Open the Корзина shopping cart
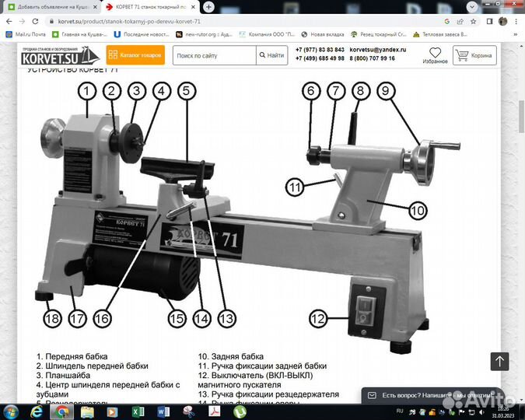Image resolution: width=525 pixels, height=420 pixels. [x=474, y=55]
